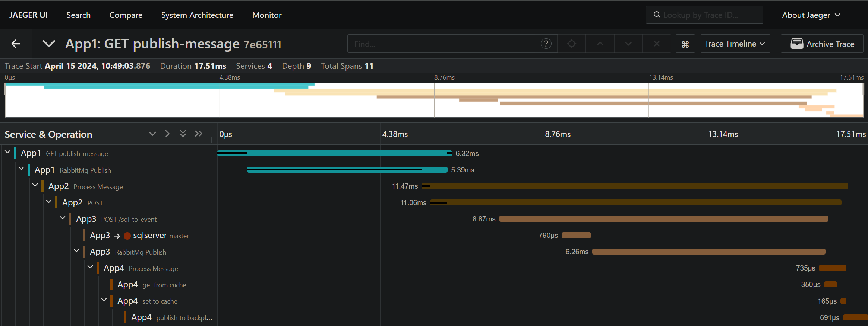This screenshot has width=868, height=326.
Task: Jump to previous search result arrow
Action: 600,44
